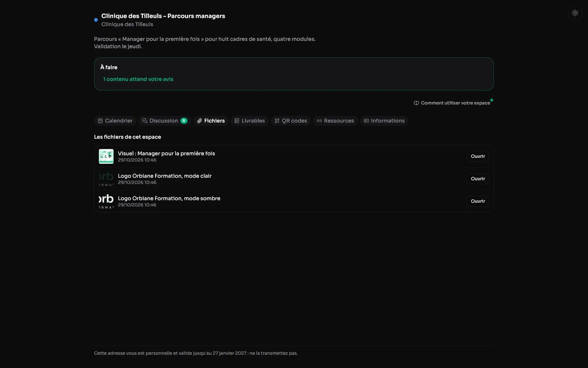Click the 'À faire' heading
The image size is (588, 368).
(109, 67)
